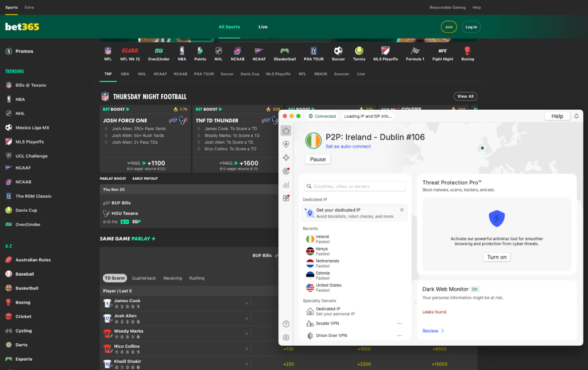Switch to Davis Cup tab
The height and width of the screenshot is (370, 588).
point(250,74)
